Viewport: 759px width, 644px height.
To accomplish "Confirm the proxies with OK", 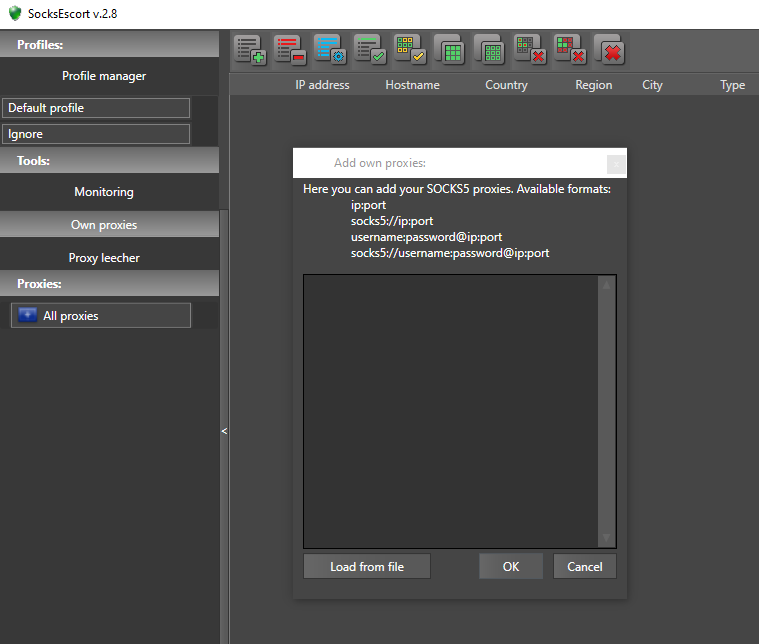I will coord(511,567).
